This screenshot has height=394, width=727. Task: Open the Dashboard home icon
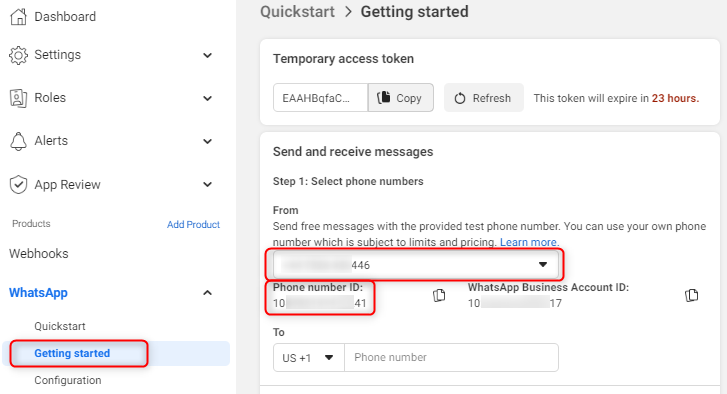tap(19, 17)
